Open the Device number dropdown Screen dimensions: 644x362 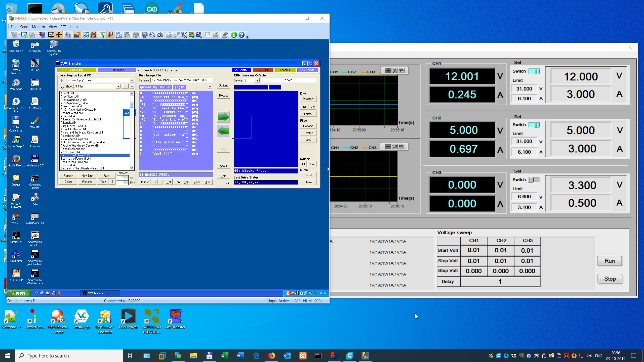point(257,80)
